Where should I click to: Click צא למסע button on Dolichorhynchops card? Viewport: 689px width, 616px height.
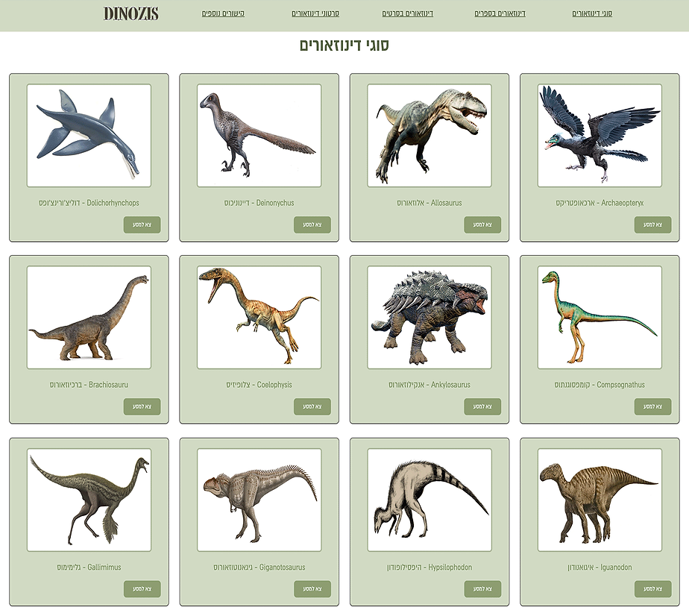[x=142, y=224]
